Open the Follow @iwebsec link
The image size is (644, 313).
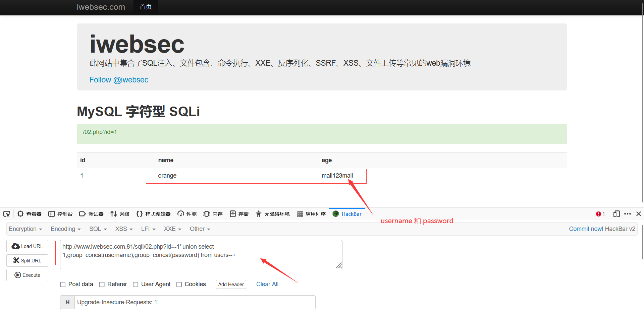119,80
